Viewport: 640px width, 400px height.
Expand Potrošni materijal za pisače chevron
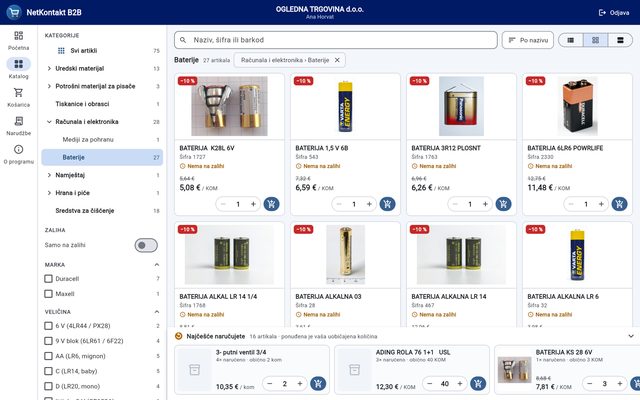pyautogui.click(x=49, y=86)
